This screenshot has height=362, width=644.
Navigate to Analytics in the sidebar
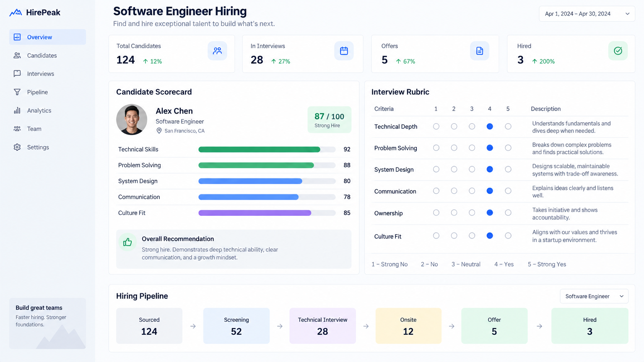coord(47,111)
